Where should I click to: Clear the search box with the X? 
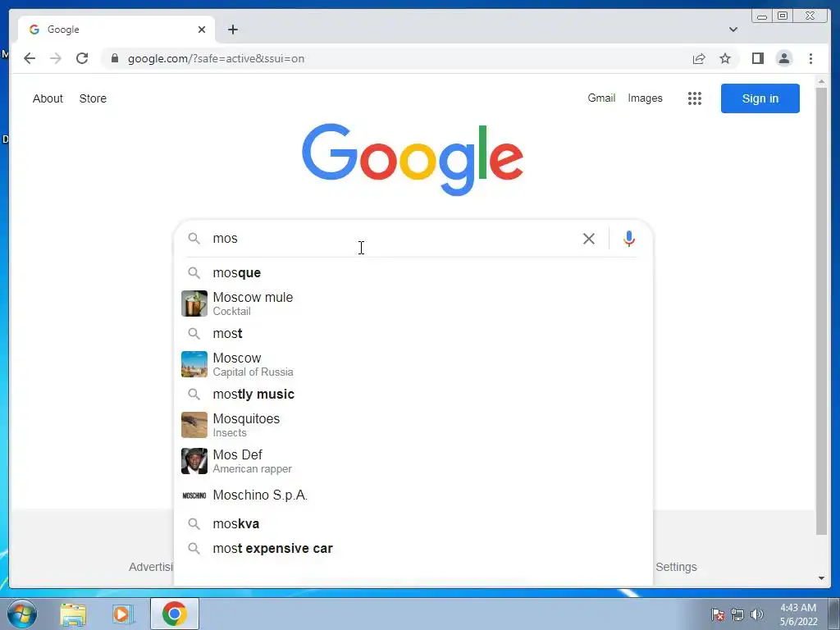[x=589, y=239]
